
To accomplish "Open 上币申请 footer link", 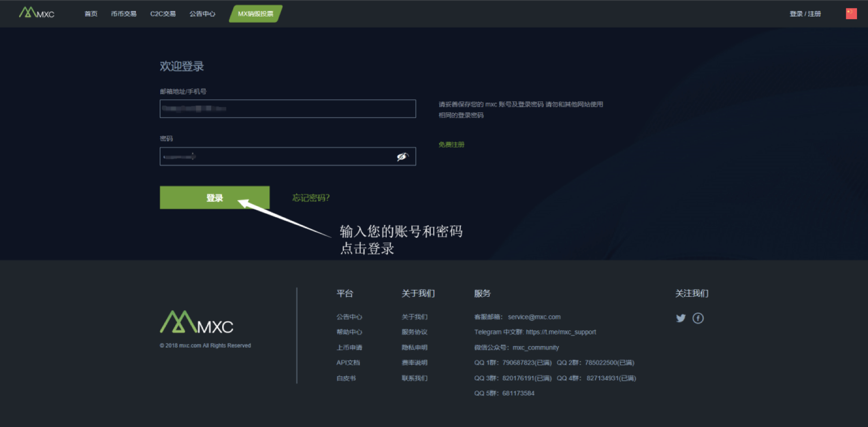I will click(x=349, y=348).
